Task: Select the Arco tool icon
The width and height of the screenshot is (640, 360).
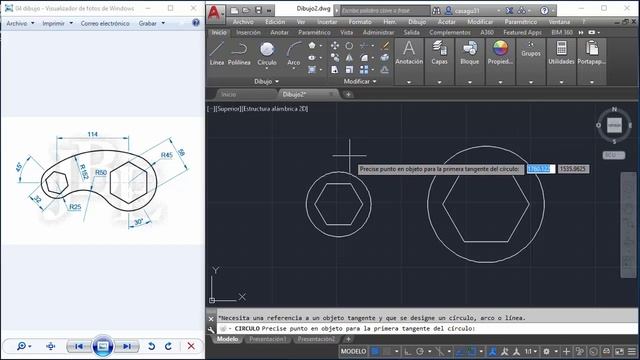Action: [294, 49]
